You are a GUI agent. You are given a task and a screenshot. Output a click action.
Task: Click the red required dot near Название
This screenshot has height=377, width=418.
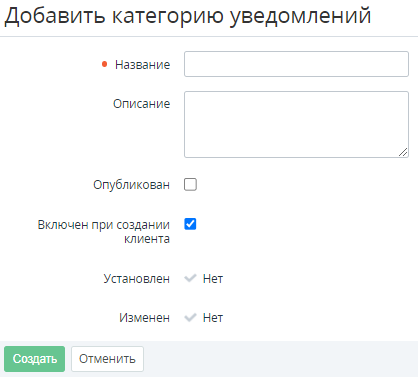pos(104,64)
